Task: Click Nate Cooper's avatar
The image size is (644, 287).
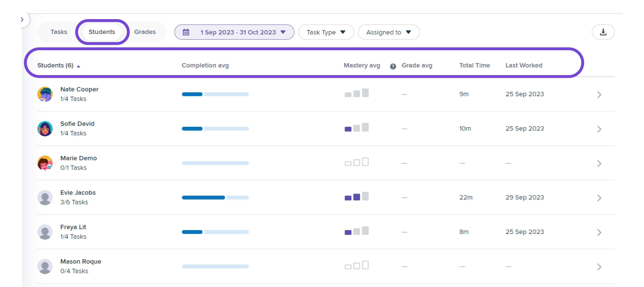Action: (x=45, y=94)
